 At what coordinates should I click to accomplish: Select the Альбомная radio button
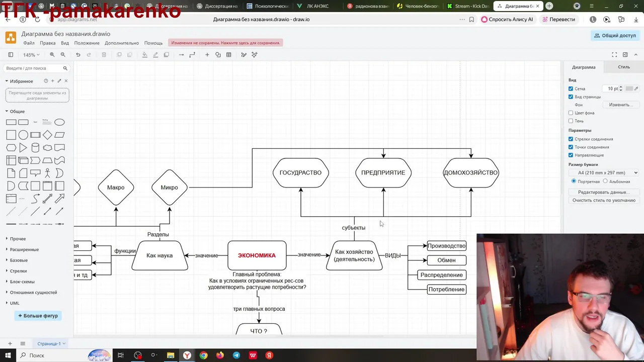(x=605, y=181)
